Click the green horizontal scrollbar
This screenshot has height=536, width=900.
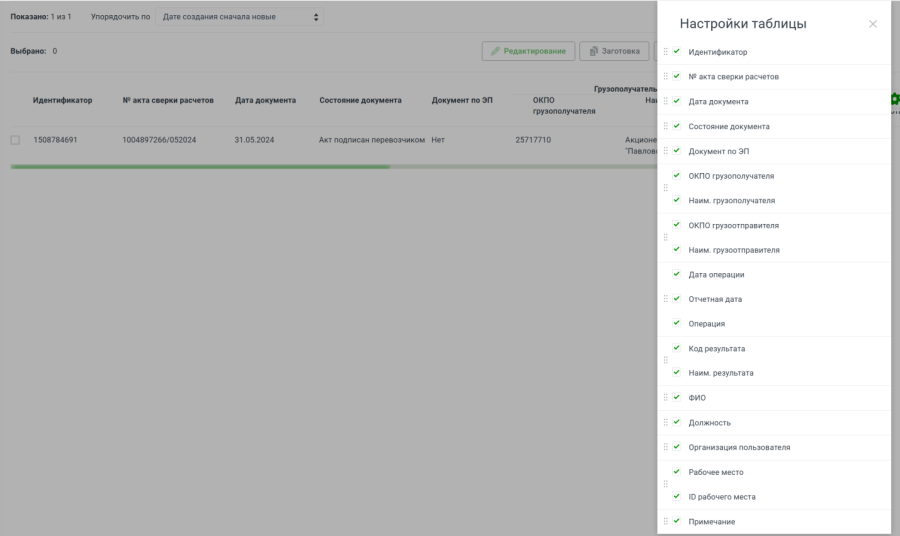tap(200, 167)
